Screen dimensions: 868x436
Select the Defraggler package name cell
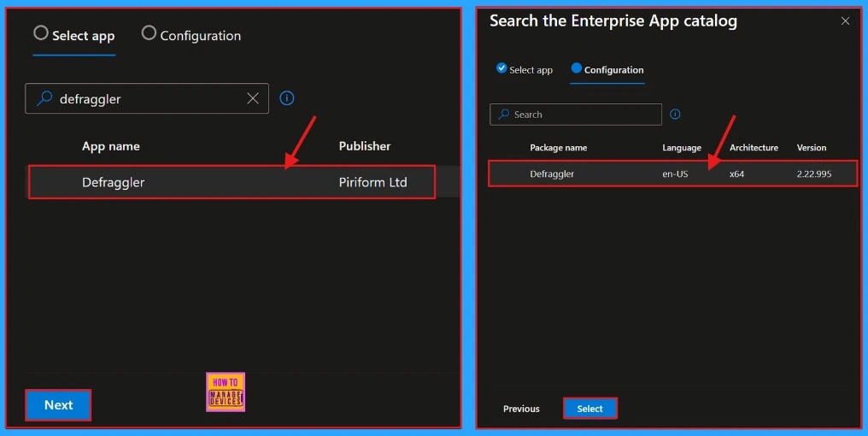[552, 174]
